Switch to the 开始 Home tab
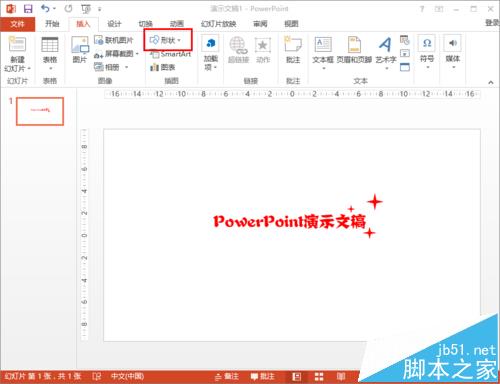Image resolution: width=500 pixels, height=384 pixels. (52, 24)
